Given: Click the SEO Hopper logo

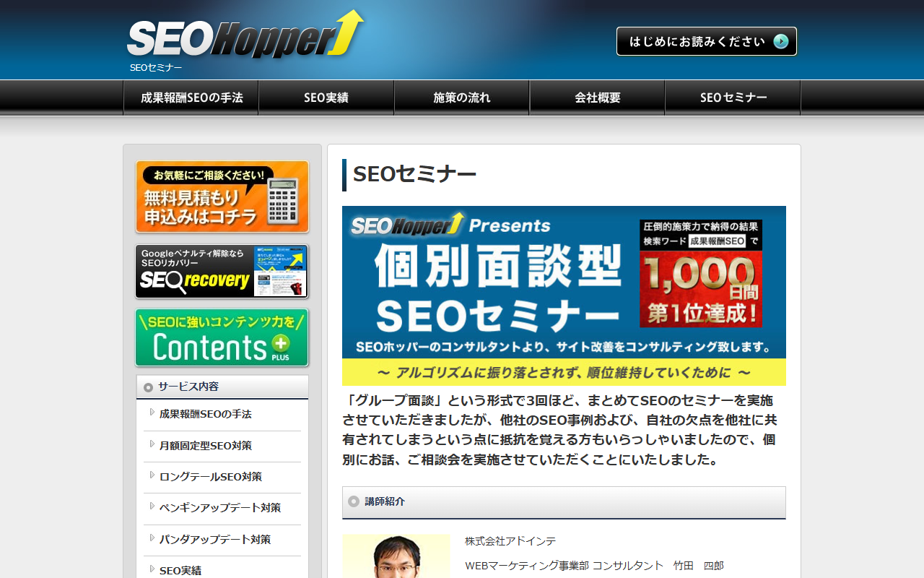Looking at the screenshot, I should click(244, 36).
